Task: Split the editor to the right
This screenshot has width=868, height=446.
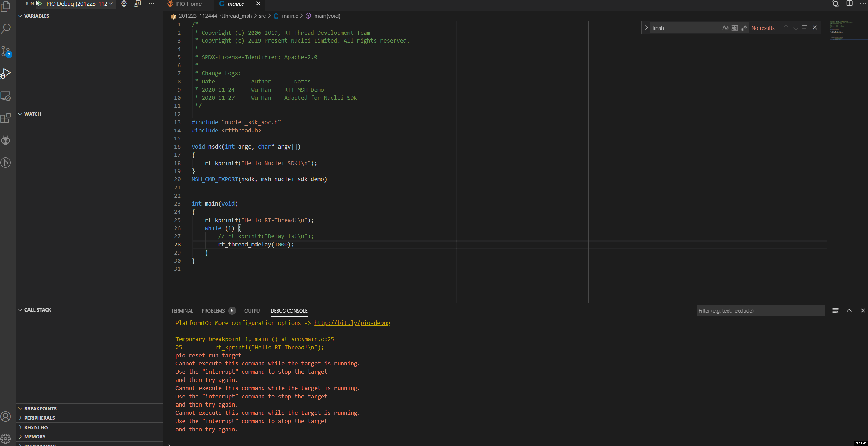Action: (849, 4)
